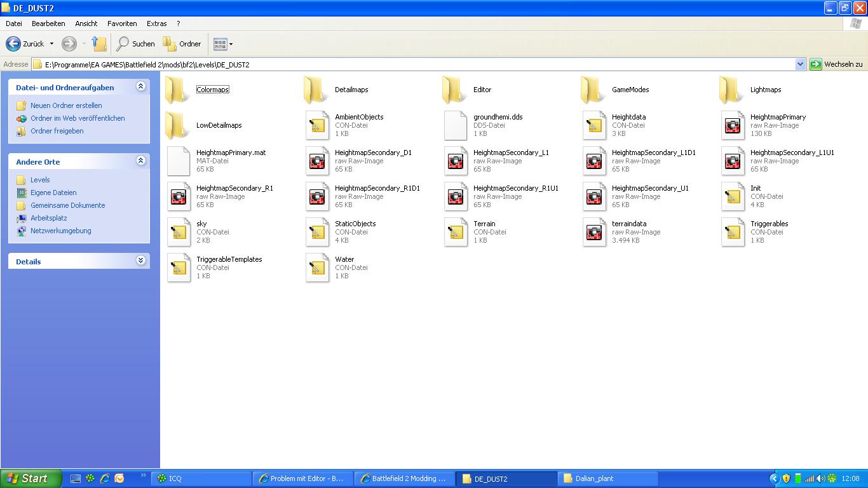Collapse the Andere Orte panel
The height and width of the screenshot is (488, 868).
(x=140, y=161)
